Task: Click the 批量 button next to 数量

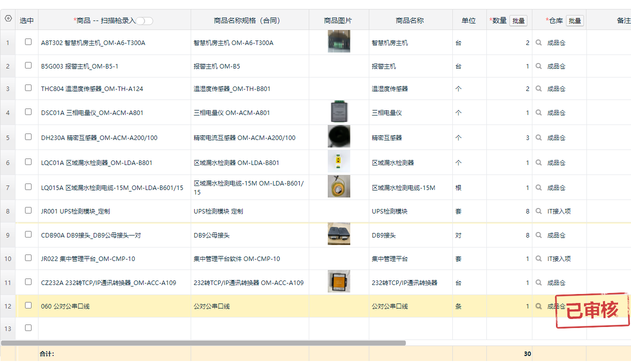Action: point(518,21)
